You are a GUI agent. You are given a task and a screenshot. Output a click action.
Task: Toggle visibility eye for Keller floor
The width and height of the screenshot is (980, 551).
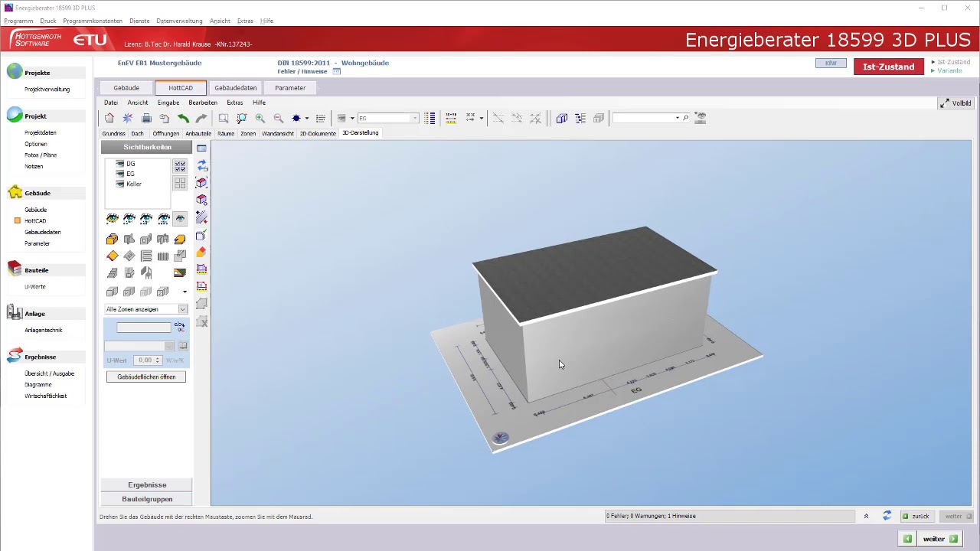coord(120,184)
